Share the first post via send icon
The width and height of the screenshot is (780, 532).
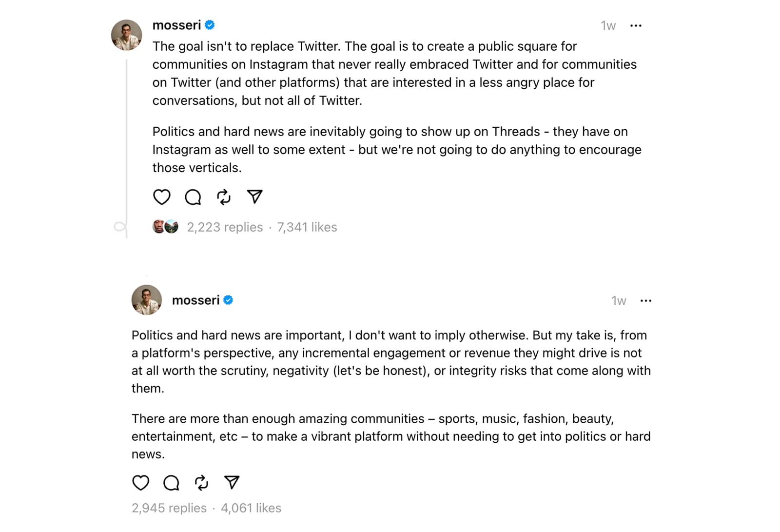pyautogui.click(x=255, y=197)
